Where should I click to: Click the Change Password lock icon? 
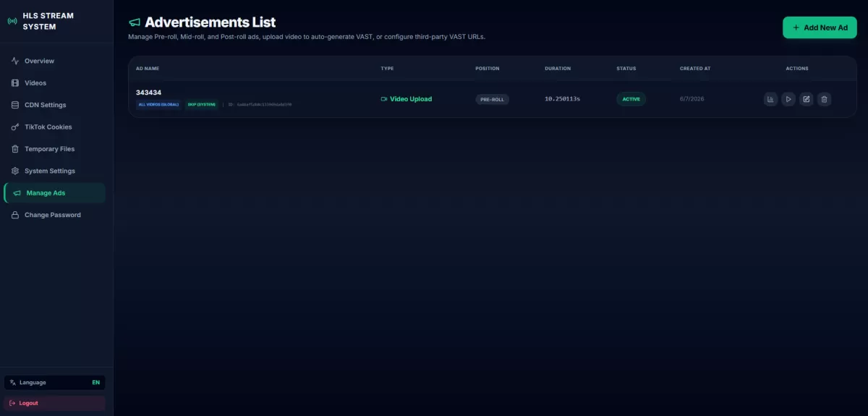click(x=15, y=215)
